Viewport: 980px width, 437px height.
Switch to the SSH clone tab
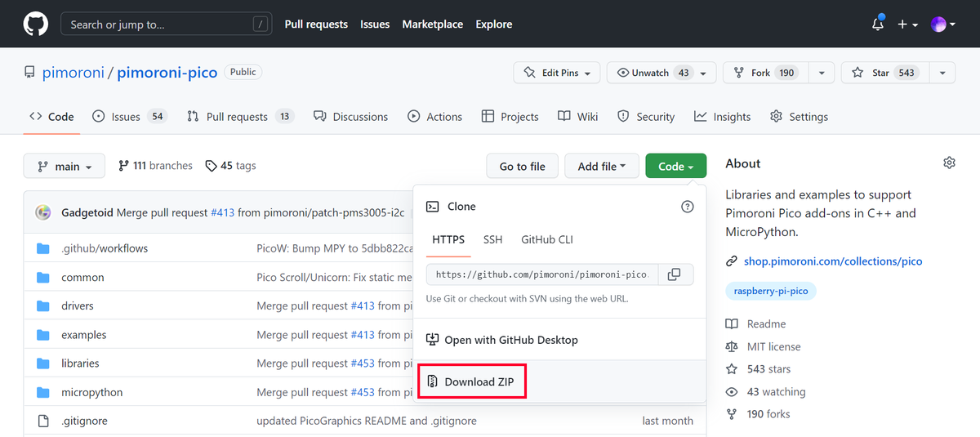492,239
